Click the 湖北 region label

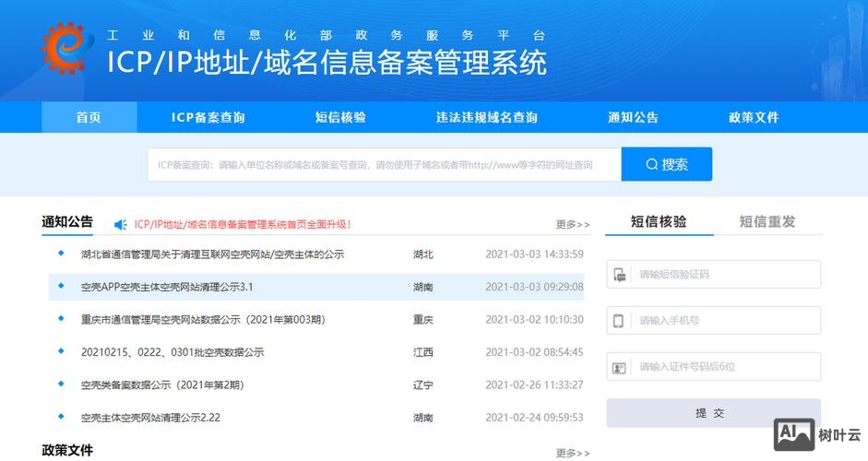(422, 254)
